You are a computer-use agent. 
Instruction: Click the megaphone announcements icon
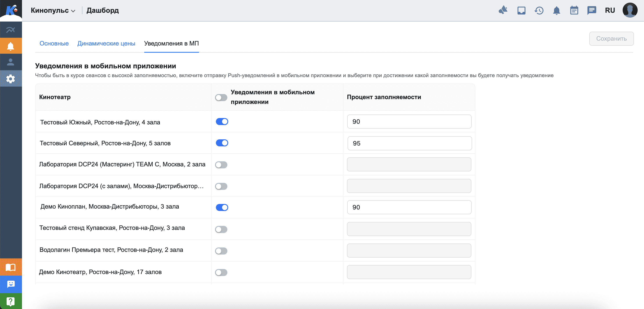503,10
